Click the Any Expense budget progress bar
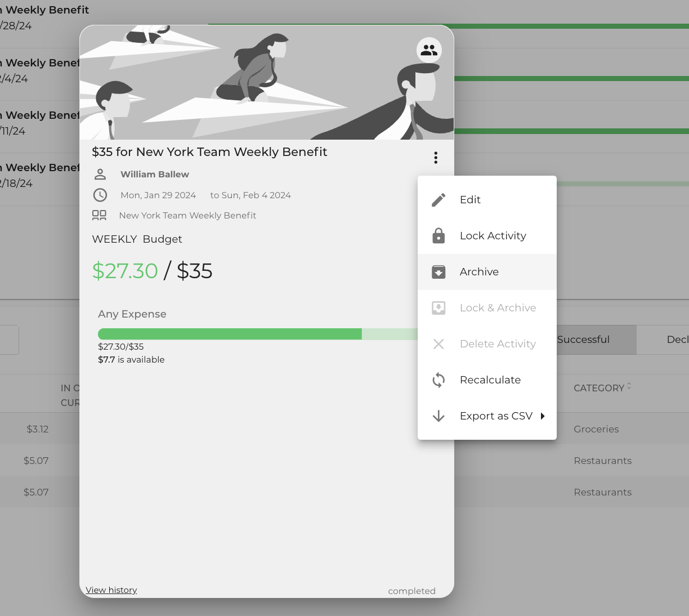 [258, 334]
